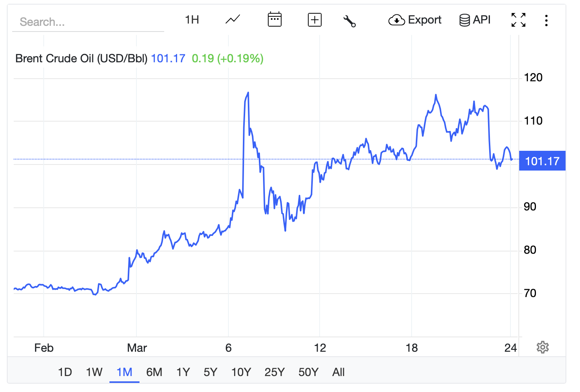Switch to the 1D timeframe
Viewport: 580px width, 392px height.
pos(65,372)
